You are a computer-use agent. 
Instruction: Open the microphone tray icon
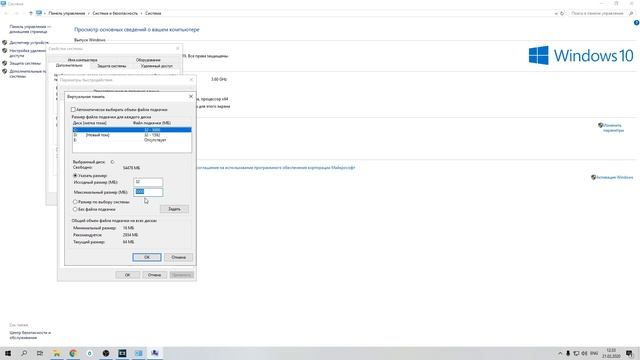[568, 353]
